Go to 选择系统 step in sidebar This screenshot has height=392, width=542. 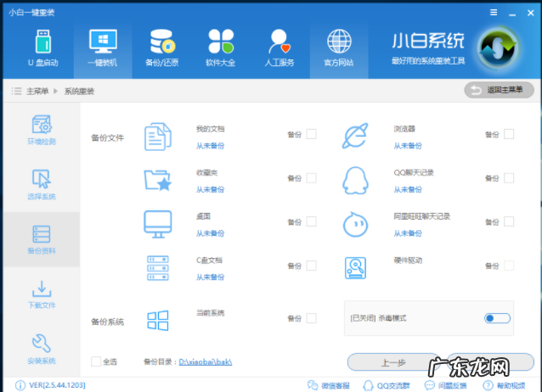[42, 185]
